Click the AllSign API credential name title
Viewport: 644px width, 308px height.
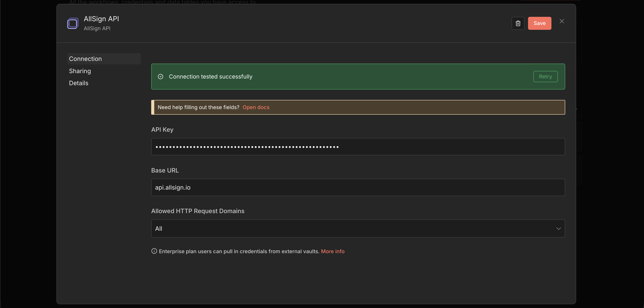pyautogui.click(x=101, y=19)
